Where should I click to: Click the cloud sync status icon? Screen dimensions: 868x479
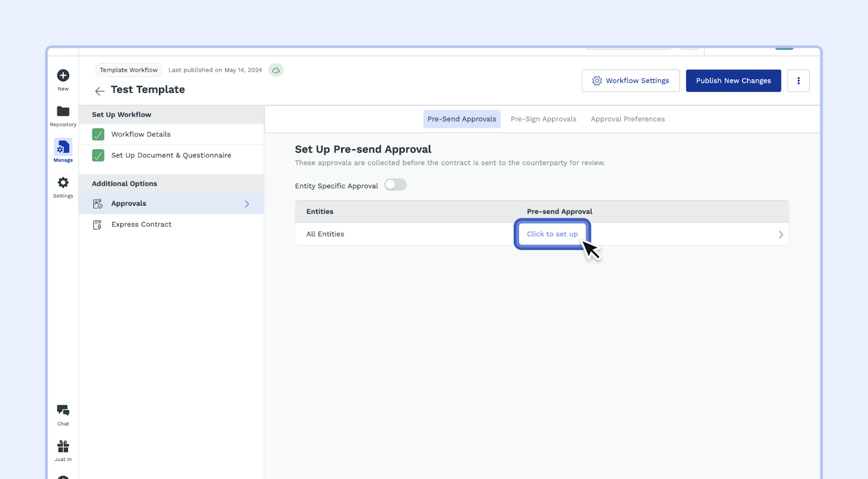(x=276, y=71)
